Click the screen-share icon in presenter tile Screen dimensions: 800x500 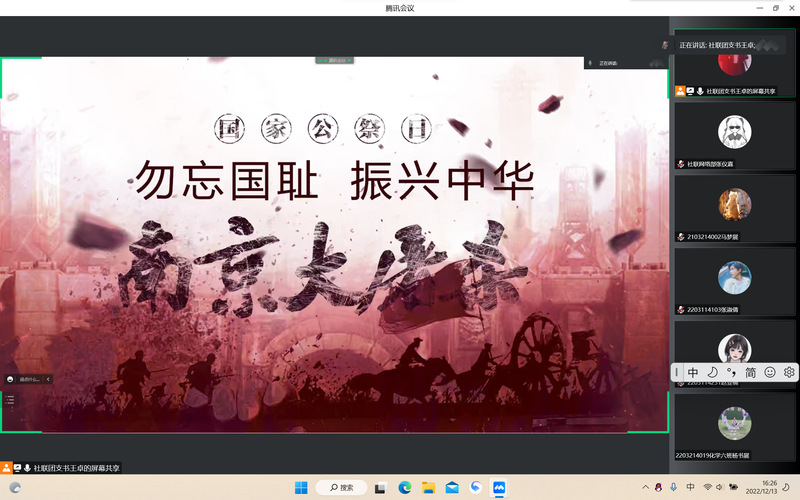(691, 91)
